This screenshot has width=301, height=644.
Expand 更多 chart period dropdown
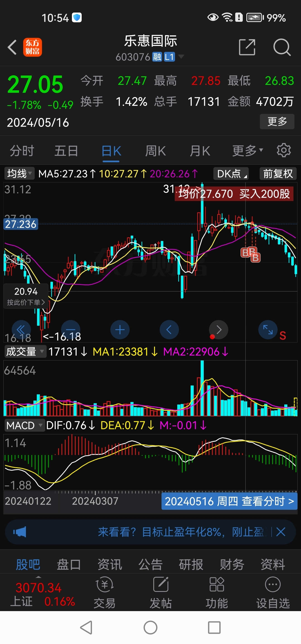(247, 151)
